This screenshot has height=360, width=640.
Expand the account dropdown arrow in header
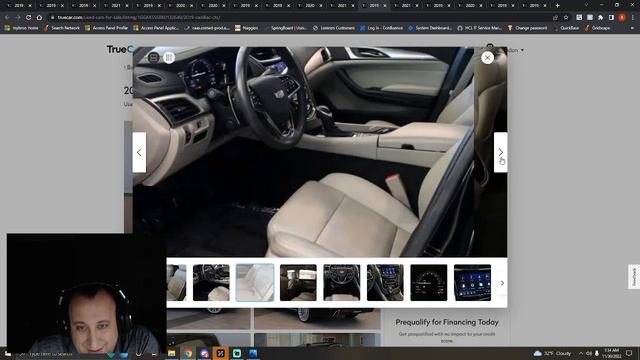coord(522,50)
